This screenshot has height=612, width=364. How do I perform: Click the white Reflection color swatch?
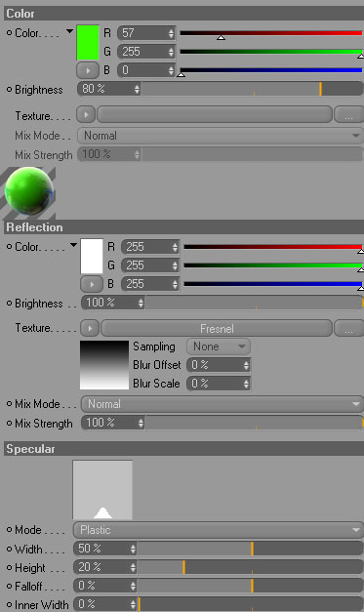(92, 256)
